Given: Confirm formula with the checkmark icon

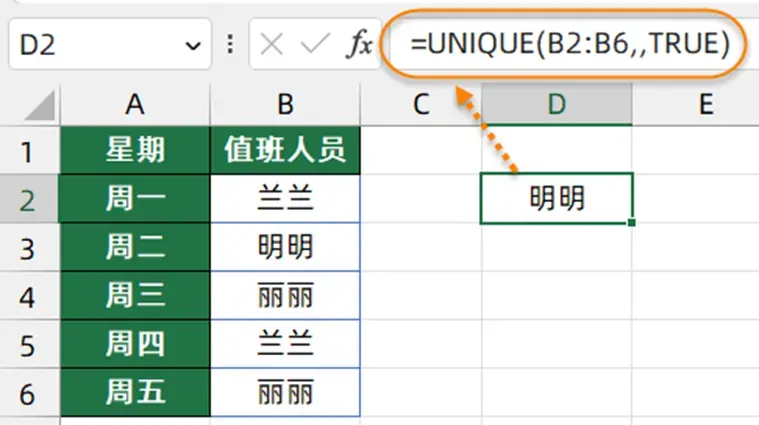Looking at the screenshot, I should click(315, 44).
